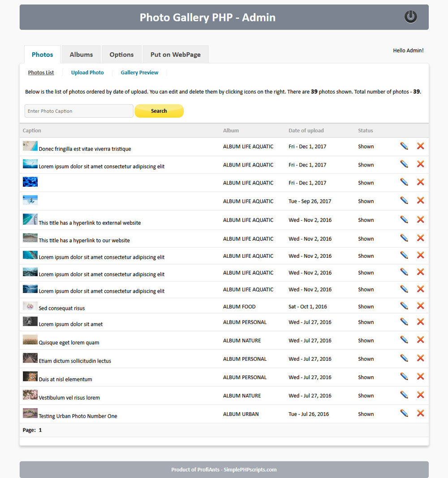448x478 pixels.
Task: Select the edit pencil for 'Duis at nisl elementum'
Action: pyautogui.click(x=404, y=376)
